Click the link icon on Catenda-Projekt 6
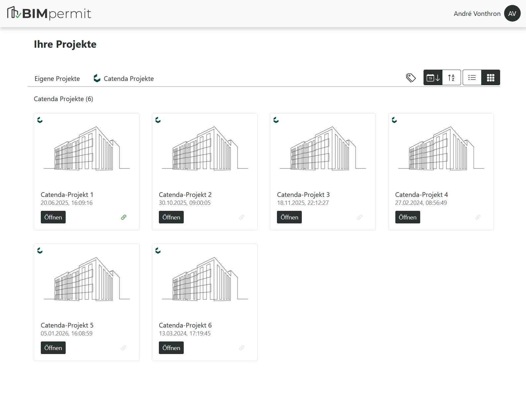The height and width of the screenshot is (420, 526). pyautogui.click(x=242, y=348)
